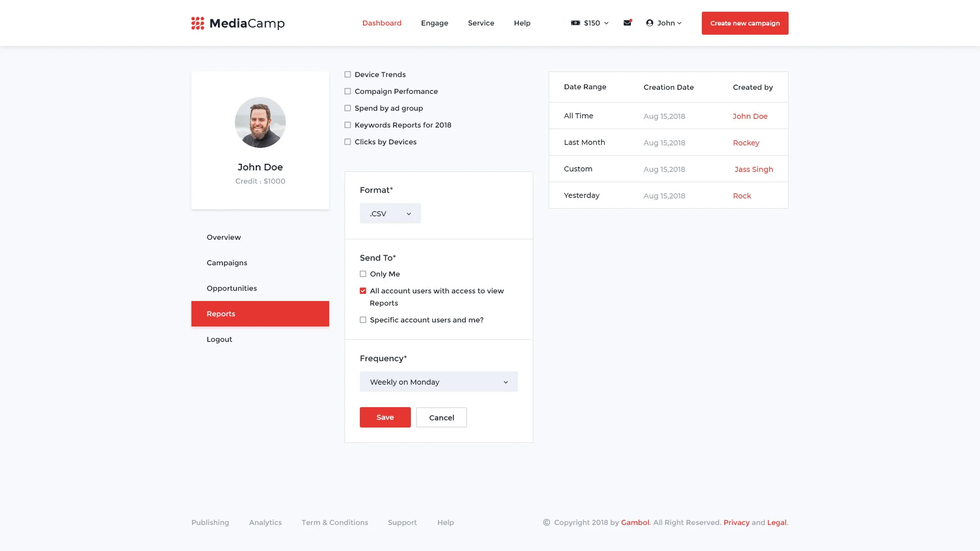The width and height of the screenshot is (980, 551).
Task: Click the money balance icon next to $150
Action: click(x=575, y=23)
